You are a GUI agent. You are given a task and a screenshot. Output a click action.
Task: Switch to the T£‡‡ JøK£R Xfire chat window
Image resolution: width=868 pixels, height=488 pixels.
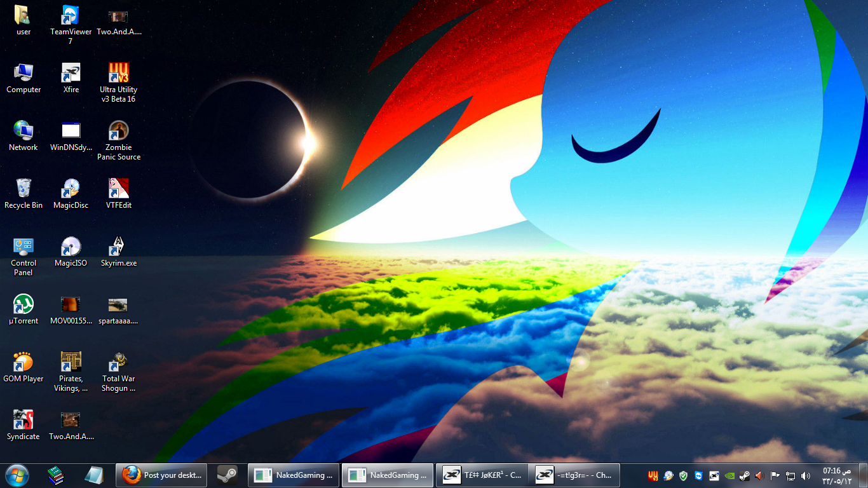click(x=482, y=475)
